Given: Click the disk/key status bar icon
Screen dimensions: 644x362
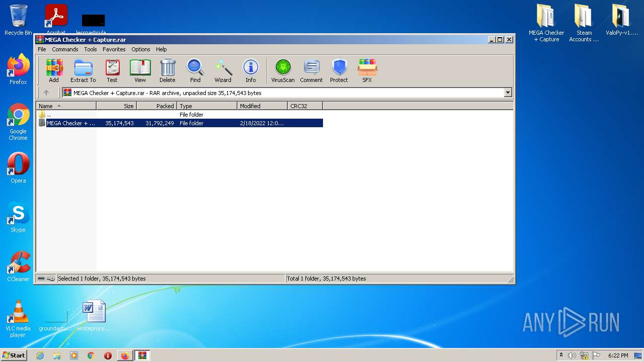Looking at the screenshot, I should click(x=46, y=279).
